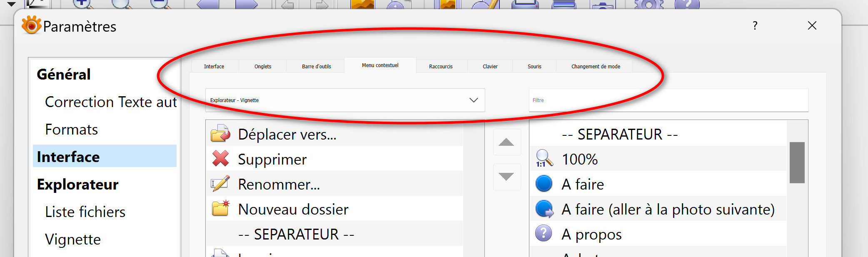Select Correction Texte aut in the tree
Image resolution: width=868 pixels, height=257 pixels.
click(x=111, y=102)
